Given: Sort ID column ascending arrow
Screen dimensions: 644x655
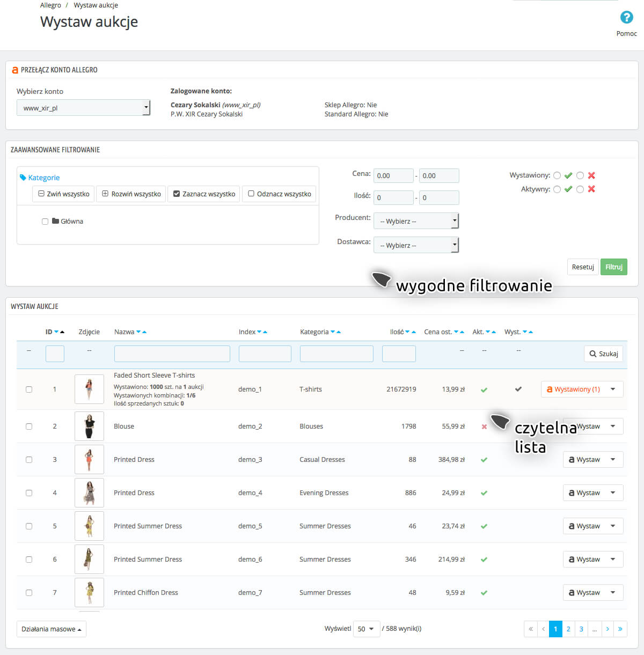Looking at the screenshot, I should pos(62,332).
